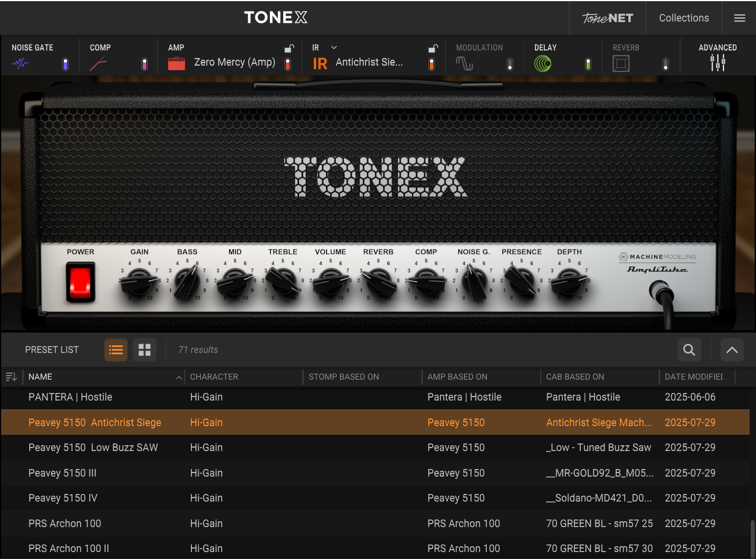
Task: Toggle the Amp lock icon
Action: pos(289,48)
